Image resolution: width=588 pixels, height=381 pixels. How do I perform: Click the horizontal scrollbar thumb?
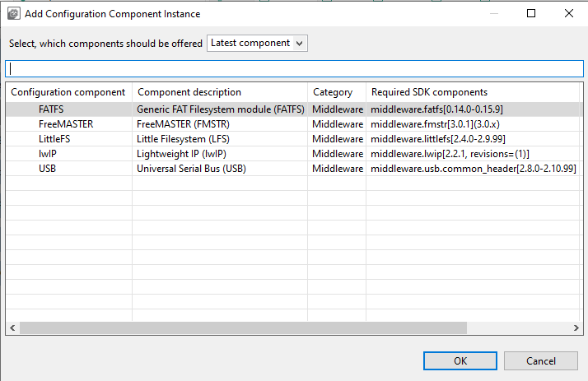[x=243, y=328]
